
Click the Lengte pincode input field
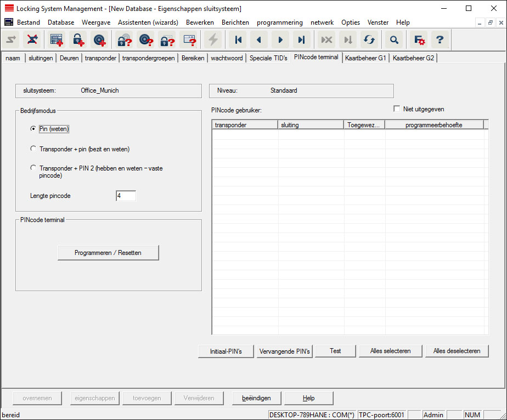click(126, 196)
